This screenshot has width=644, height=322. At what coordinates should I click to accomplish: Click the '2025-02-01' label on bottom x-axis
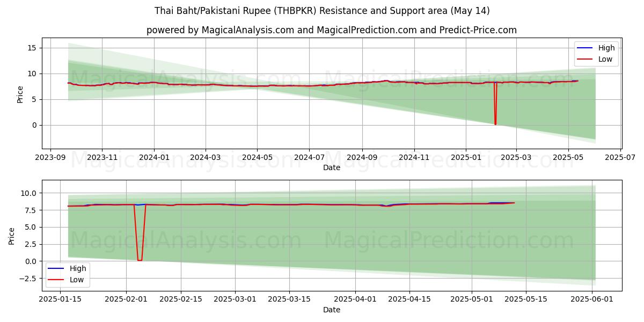[x=126, y=299]
